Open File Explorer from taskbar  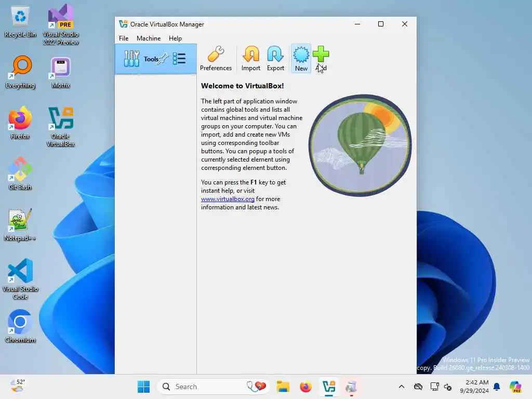(283, 387)
